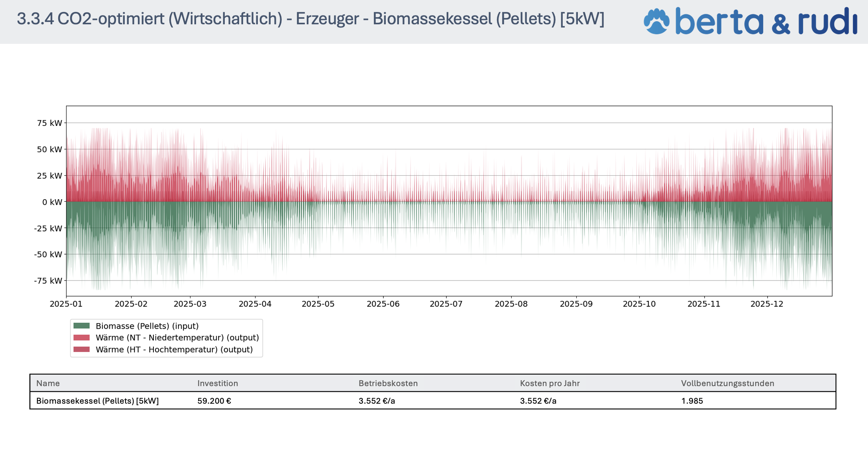Screen dimensions: 868x471
Task: Click the Vollbenutzungsstunden column header
Action: click(x=727, y=383)
